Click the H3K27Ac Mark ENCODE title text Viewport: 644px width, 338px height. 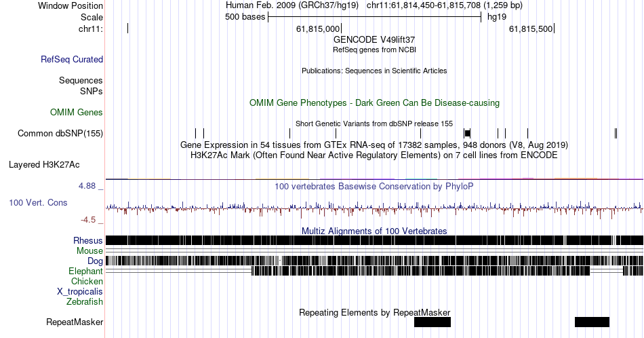click(374, 155)
